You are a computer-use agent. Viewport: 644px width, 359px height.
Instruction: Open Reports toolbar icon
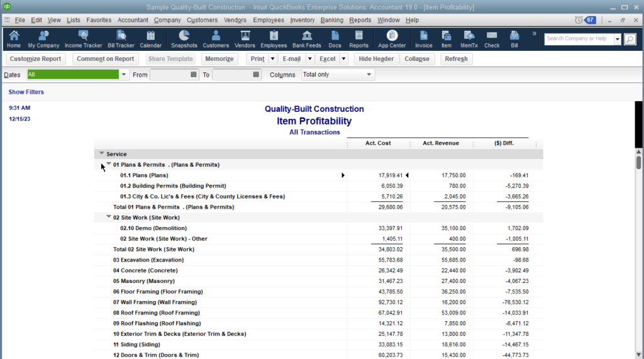click(358, 39)
